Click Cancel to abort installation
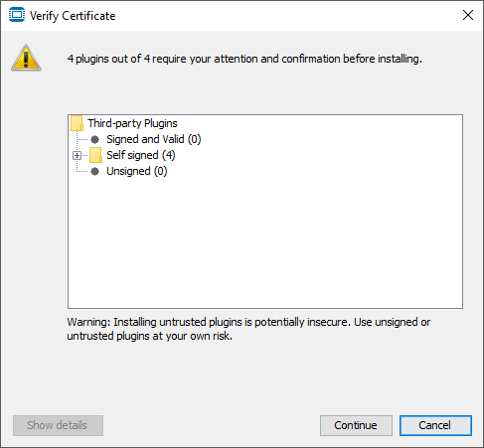 click(x=435, y=425)
